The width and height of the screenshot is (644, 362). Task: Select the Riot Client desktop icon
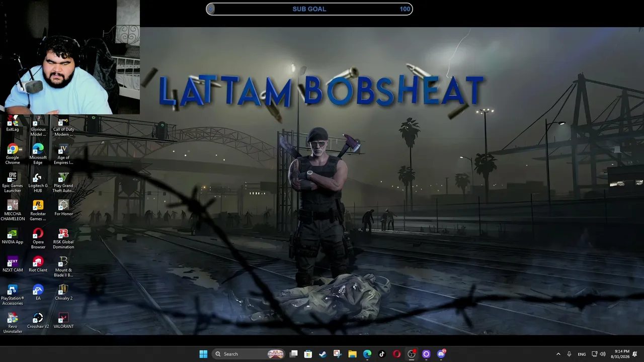point(38,264)
